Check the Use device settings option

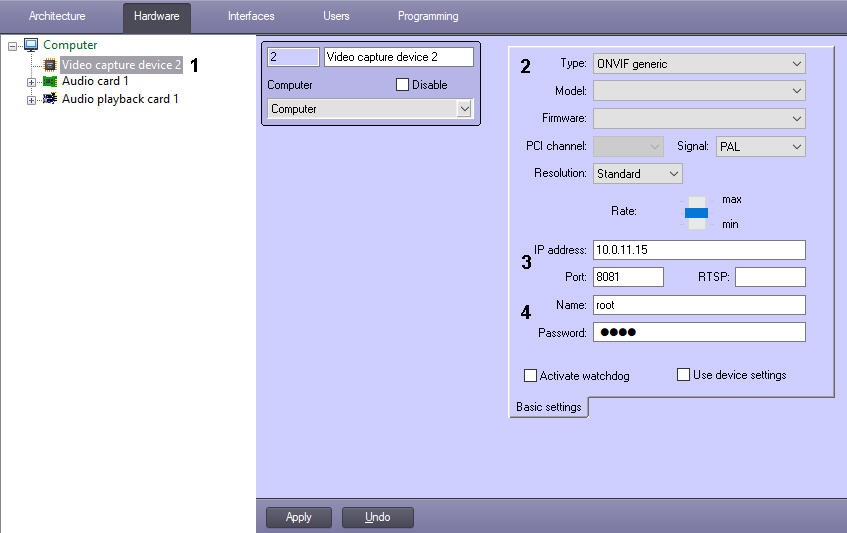684,375
